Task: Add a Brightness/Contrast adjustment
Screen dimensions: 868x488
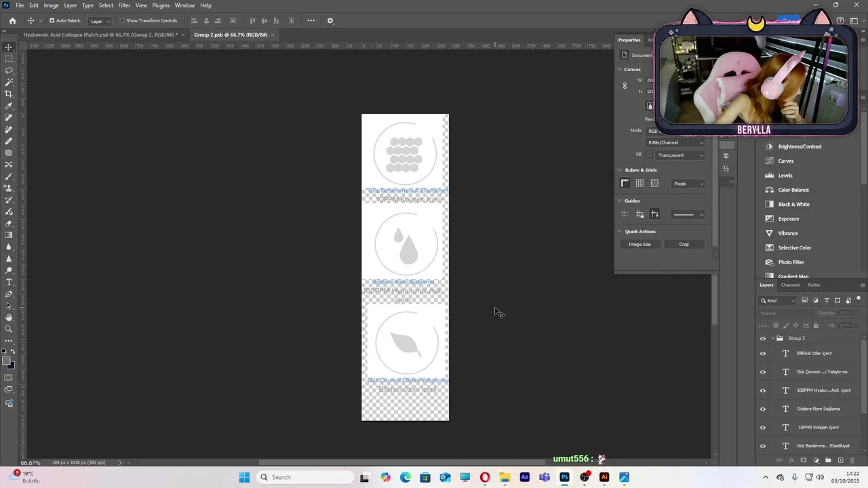Action: pyautogui.click(x=800, y=146)
